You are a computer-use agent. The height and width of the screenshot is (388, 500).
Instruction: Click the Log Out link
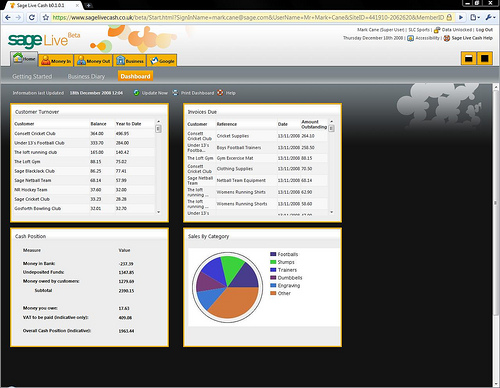point(484,30)
